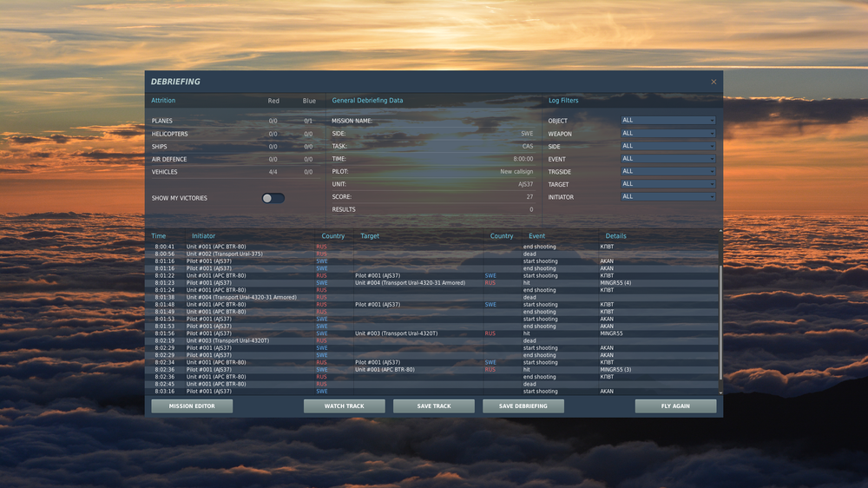
Task: Sort log by Initiator column header
Action: [204, 236]
